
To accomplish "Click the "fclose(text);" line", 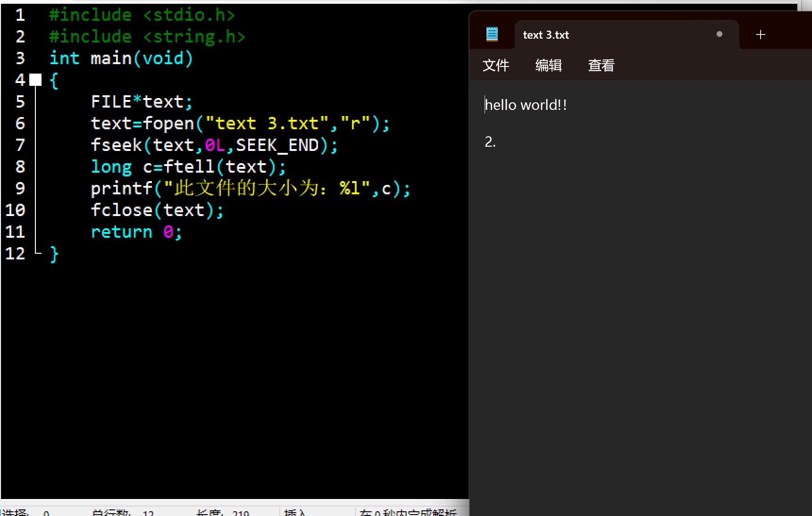I will click(x=157, y=210).
